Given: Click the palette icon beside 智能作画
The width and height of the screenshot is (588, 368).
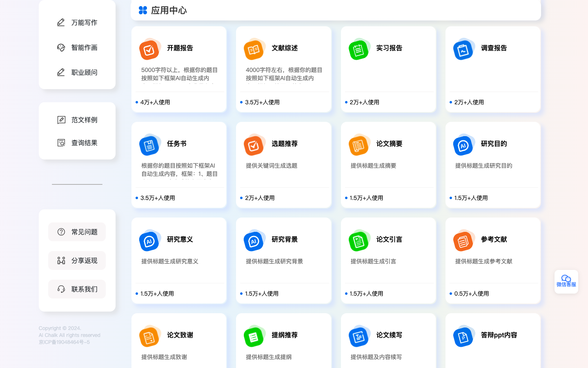Looking at the screenshot, I should click(61, 47).
